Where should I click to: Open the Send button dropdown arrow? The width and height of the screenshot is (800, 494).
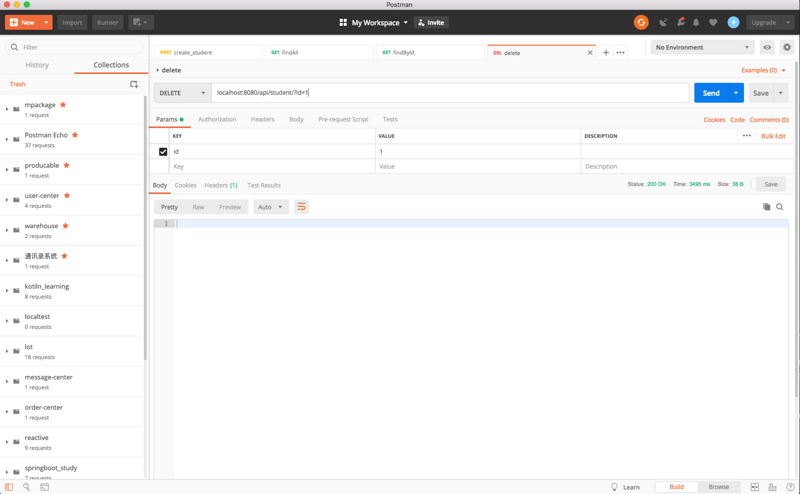pyautogui.click(x=736, y=93)
